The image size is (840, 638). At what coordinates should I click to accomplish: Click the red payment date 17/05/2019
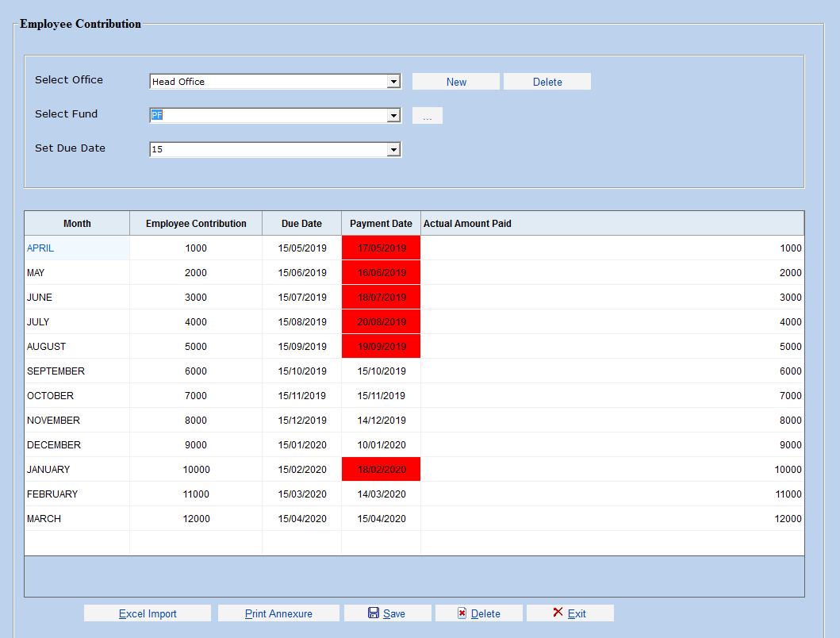382,248
